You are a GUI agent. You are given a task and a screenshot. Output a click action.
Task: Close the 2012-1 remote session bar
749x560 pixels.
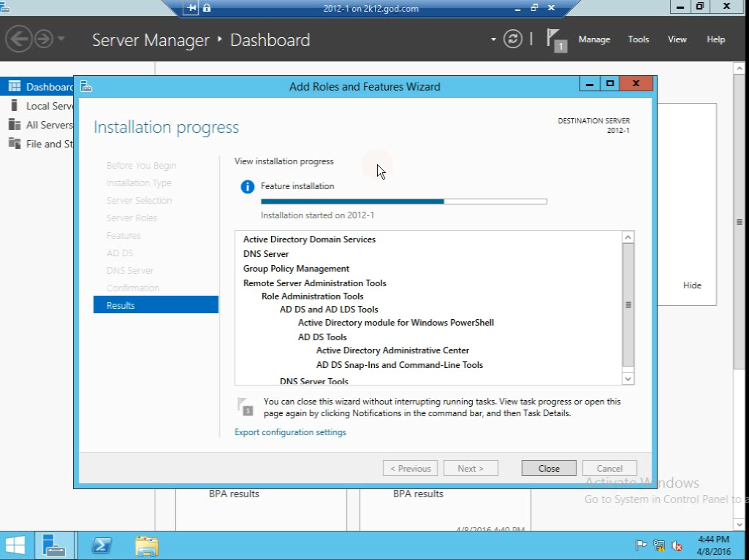coord(551,7)
